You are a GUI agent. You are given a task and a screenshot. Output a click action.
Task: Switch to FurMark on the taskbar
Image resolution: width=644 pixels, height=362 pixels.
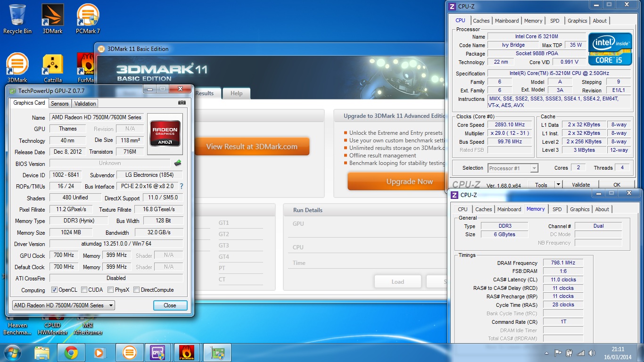click(187, 352)
